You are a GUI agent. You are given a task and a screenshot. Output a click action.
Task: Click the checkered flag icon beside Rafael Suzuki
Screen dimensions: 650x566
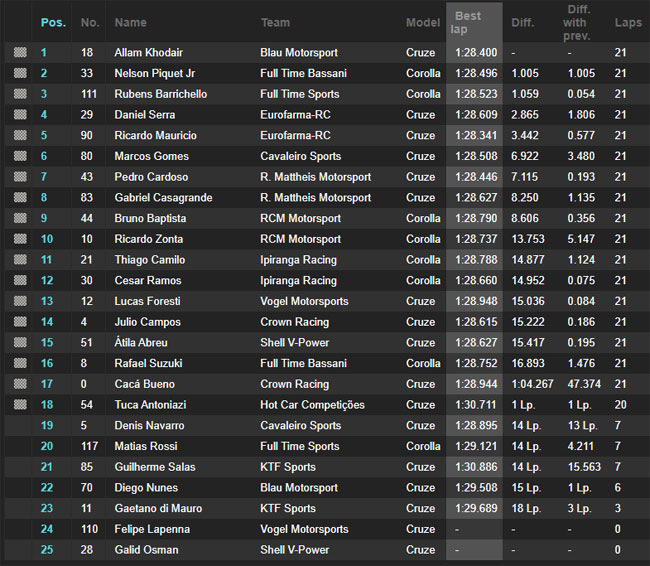point(20,363)
